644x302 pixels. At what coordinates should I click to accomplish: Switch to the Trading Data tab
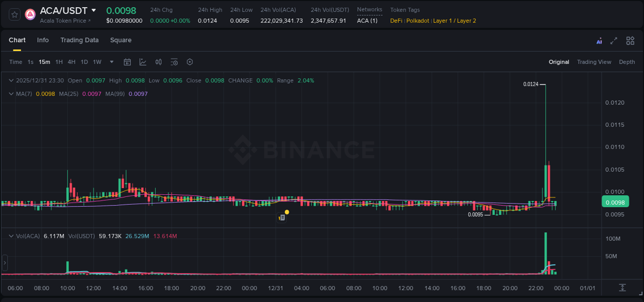point(79,40)
